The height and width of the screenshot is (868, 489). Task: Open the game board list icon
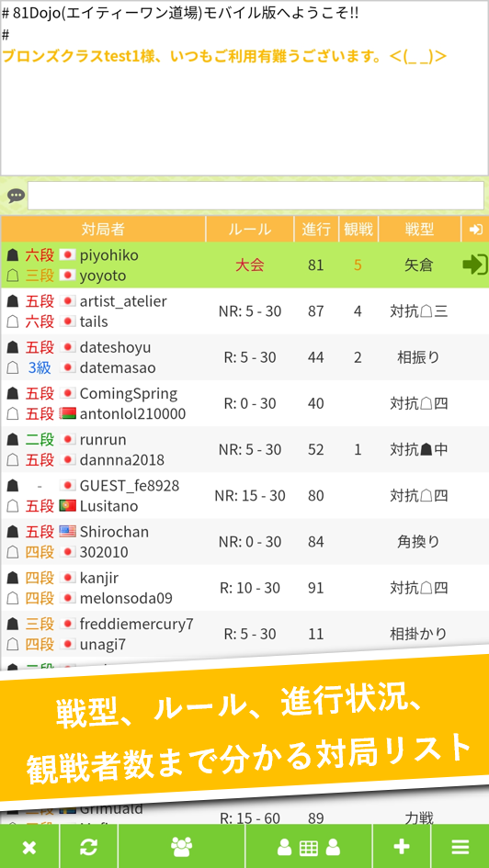coord(309,847)
